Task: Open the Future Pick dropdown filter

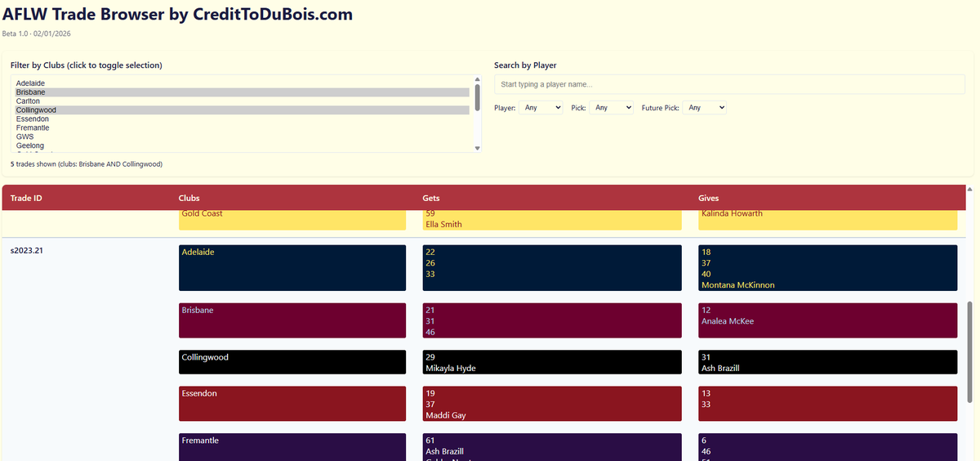Action: [x=705, y=108]
